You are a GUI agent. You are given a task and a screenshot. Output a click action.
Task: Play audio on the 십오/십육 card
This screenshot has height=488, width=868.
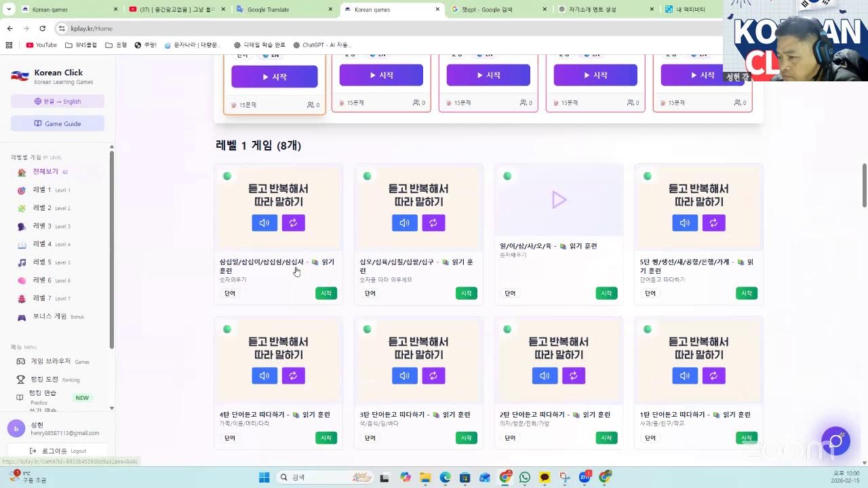click(405, 223)
